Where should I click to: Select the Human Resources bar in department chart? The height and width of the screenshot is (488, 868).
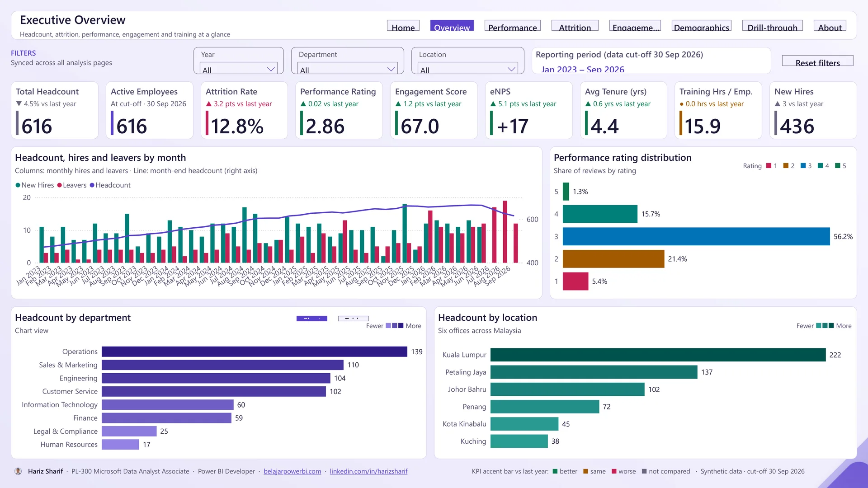[x=120, y=445]
